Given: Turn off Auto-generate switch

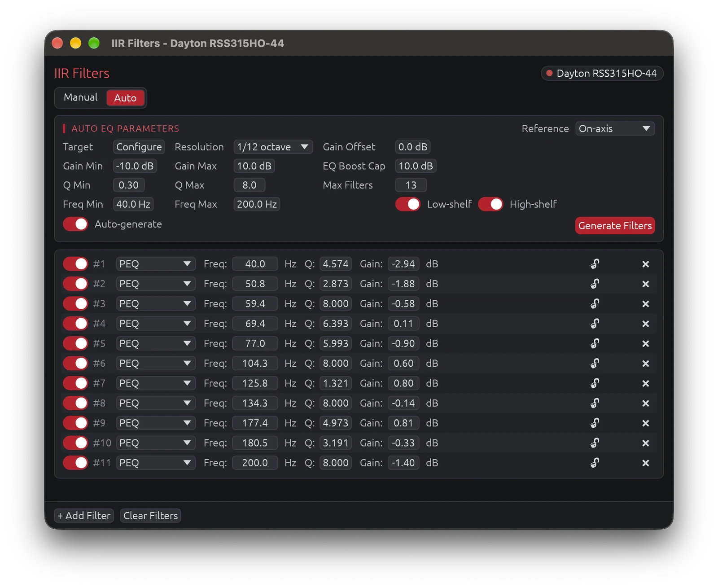Looking at the screenshot, I should tap(75, 224).
